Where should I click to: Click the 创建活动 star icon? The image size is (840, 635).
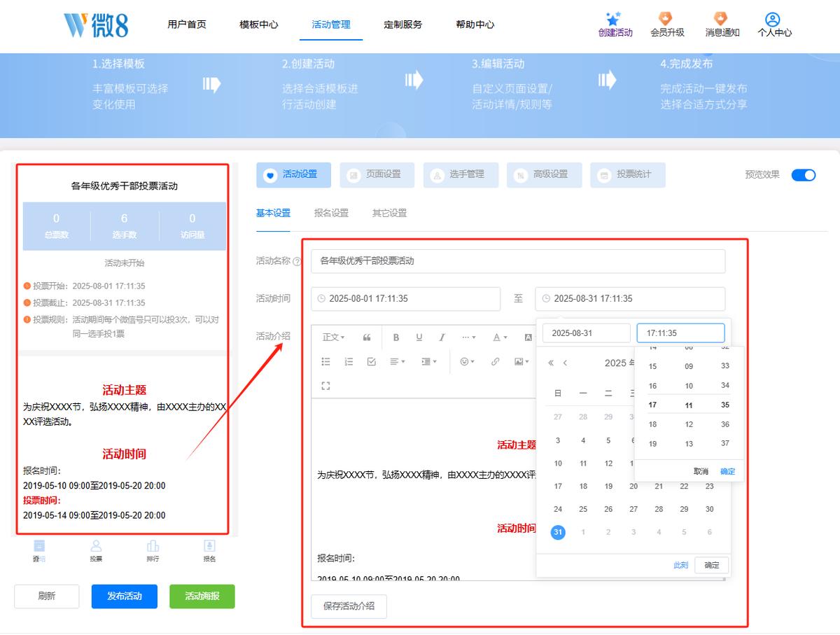coord(614,19)
